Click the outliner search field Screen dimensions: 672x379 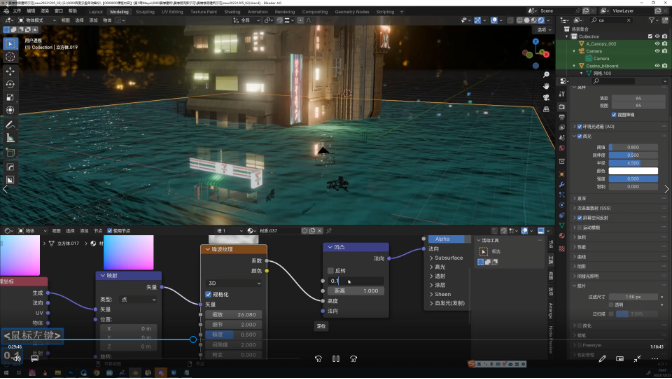point(611,20)
